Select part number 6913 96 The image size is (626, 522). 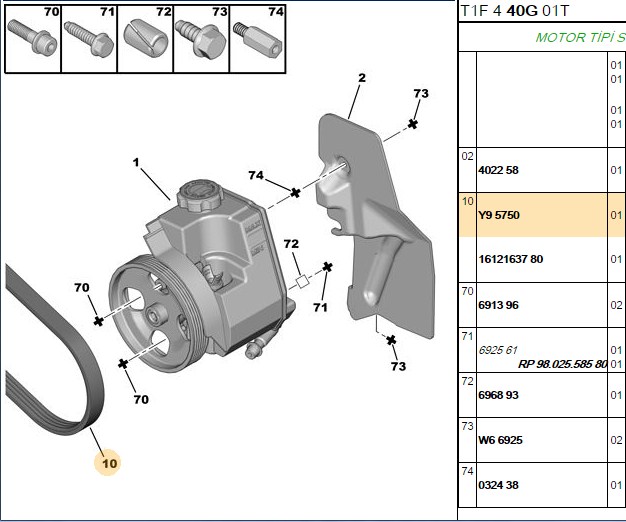pyautogui.click(x=498, y=305)
